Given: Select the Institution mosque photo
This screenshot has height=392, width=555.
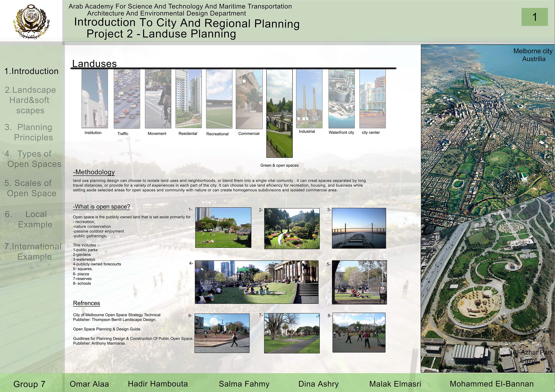Looking at the screenshot, I should tap(95, 98).
